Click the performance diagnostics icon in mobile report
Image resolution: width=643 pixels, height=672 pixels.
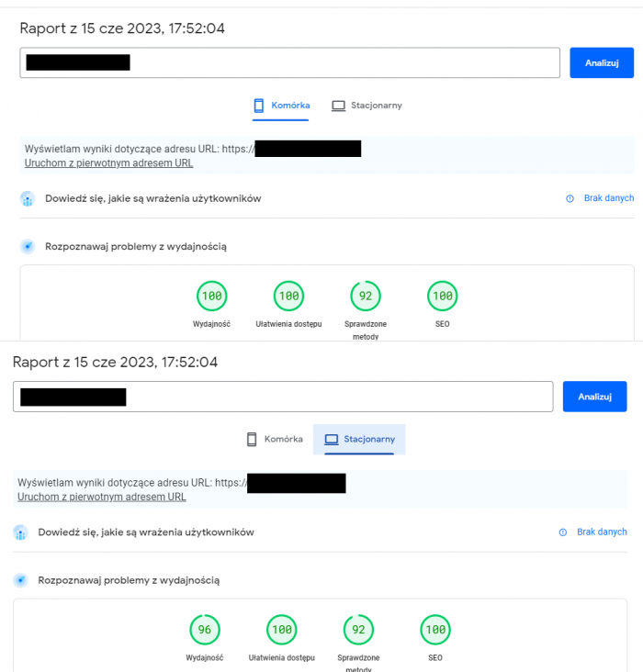click(x=28, y=247)
